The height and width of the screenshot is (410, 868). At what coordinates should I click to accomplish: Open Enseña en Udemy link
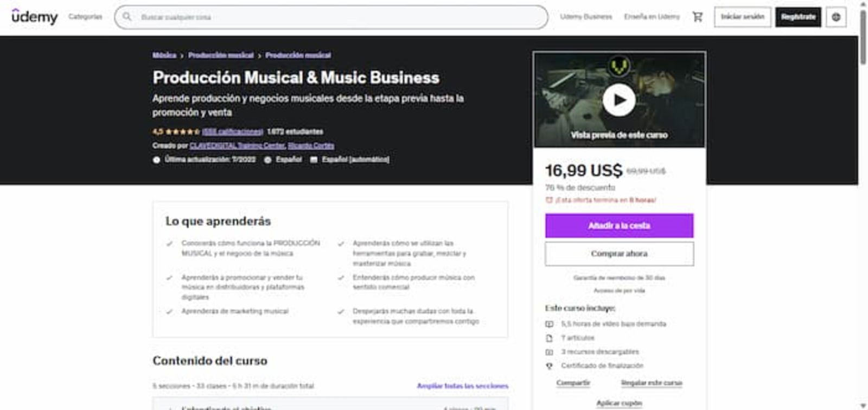pyautogui.click(x=652, y=17)
